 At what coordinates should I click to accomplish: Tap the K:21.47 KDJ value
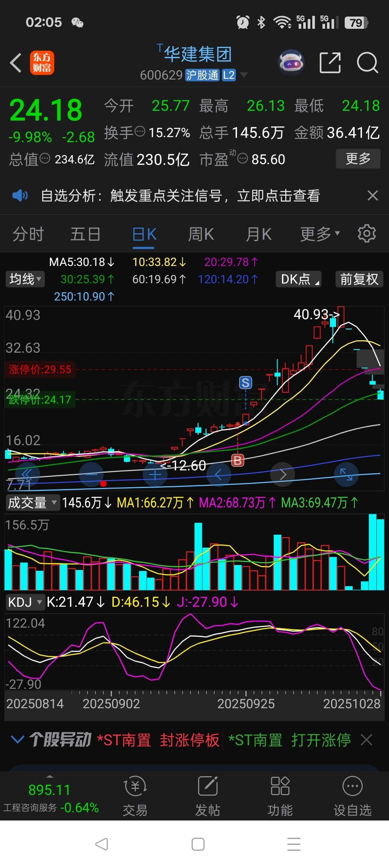tap(76, 602)
